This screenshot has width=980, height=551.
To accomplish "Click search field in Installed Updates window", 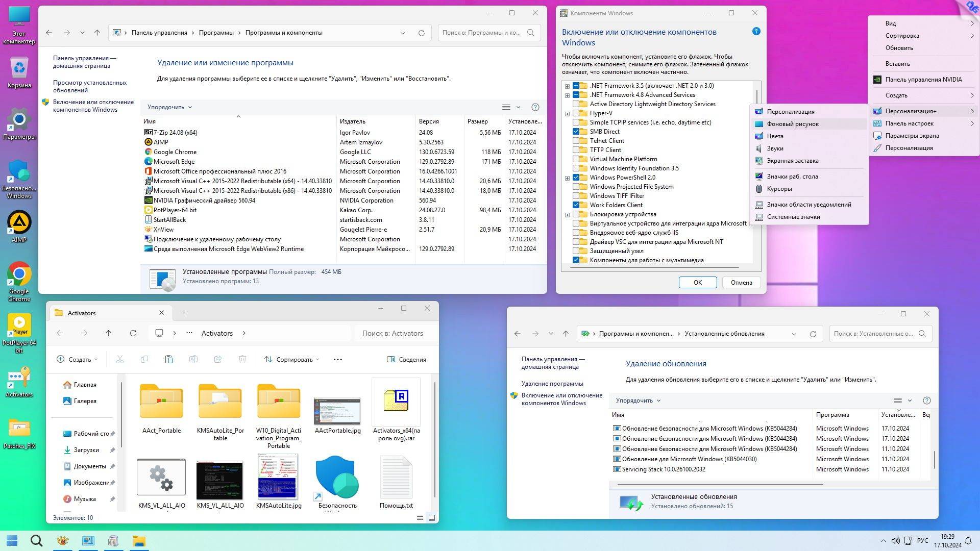I will 874,334.
